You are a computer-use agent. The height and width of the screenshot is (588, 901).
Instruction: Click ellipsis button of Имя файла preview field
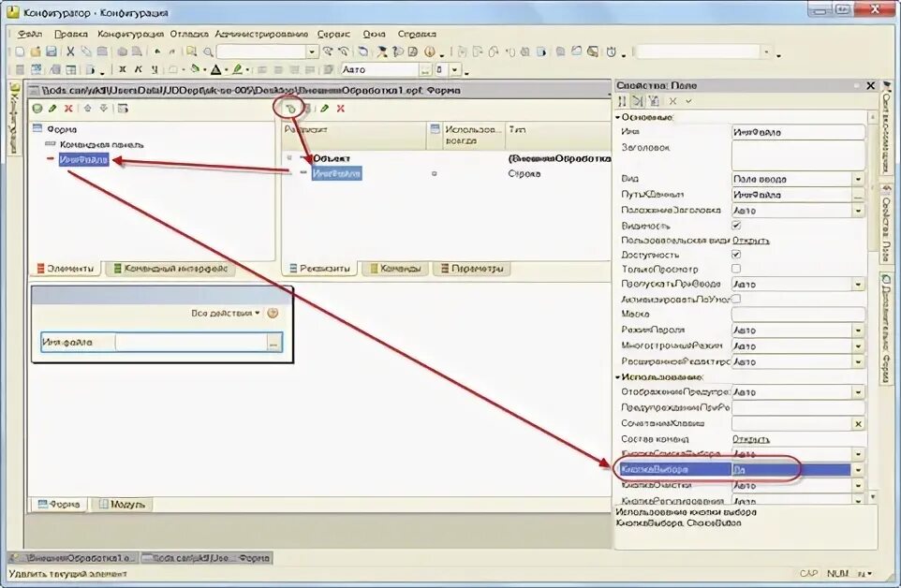point(273,343)
